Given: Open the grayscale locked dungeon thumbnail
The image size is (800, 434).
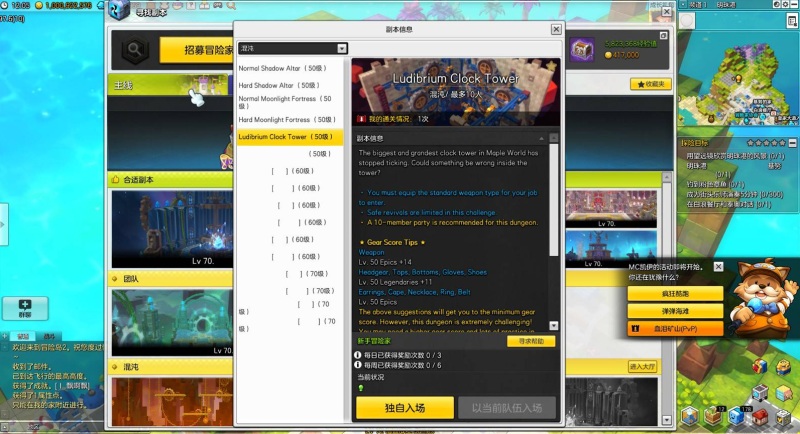Looking at the screenshot, I should [x=611, y=402].
